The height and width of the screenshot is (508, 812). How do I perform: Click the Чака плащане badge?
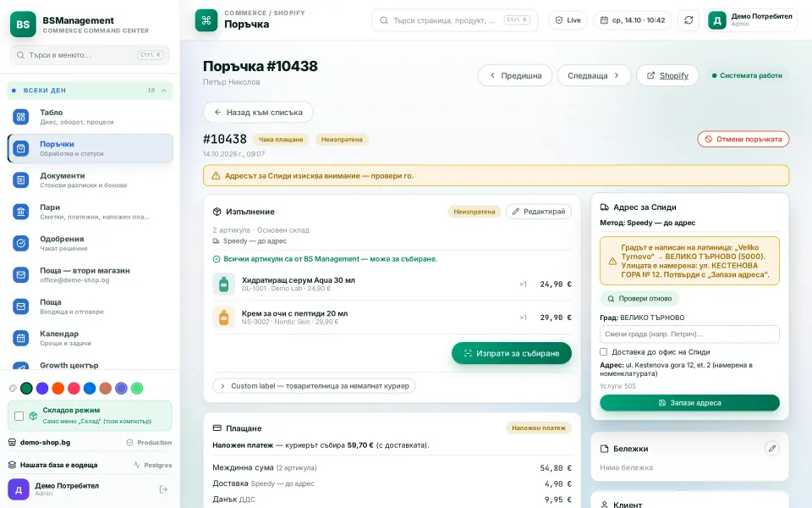click(281, 140)
